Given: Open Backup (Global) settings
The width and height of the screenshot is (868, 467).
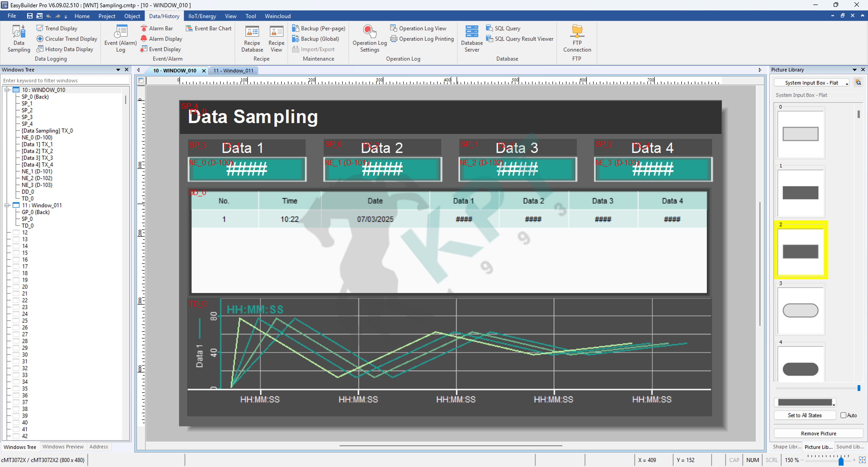Looking at the screenshot, I should pyautogui.click(x=316, y=39).
